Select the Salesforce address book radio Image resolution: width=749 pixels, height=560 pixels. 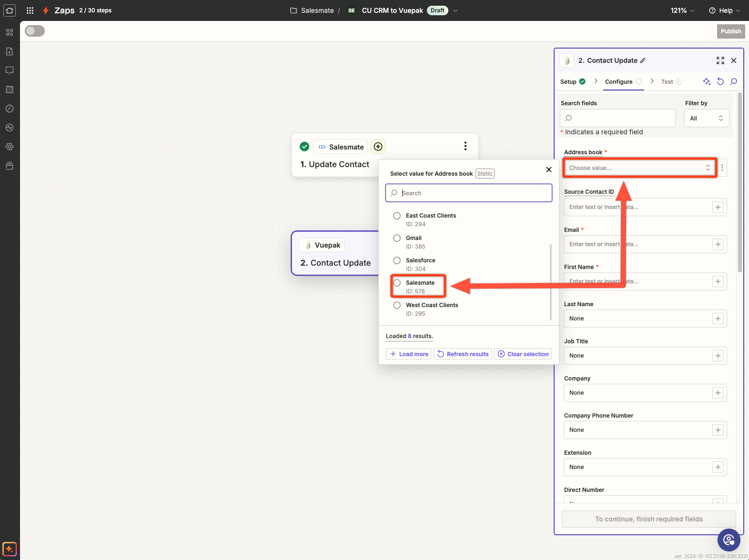tap(397, 260)
